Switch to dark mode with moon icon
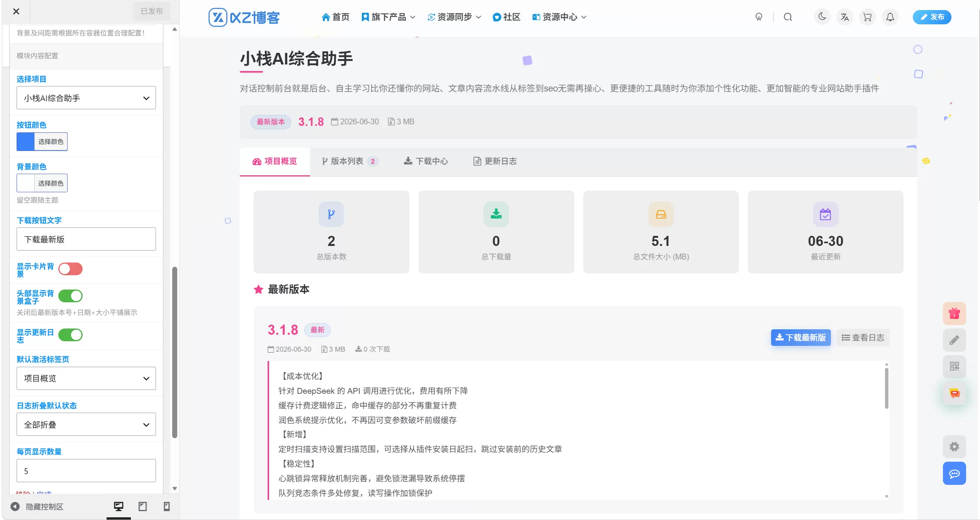This screenshot has height=520, width=980. coord(822,17)
